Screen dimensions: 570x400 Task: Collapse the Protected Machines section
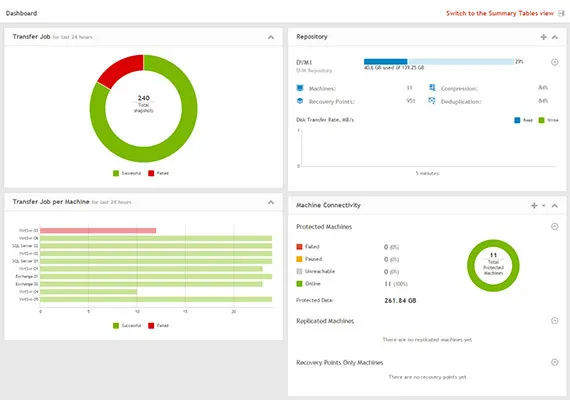(554, 227)
